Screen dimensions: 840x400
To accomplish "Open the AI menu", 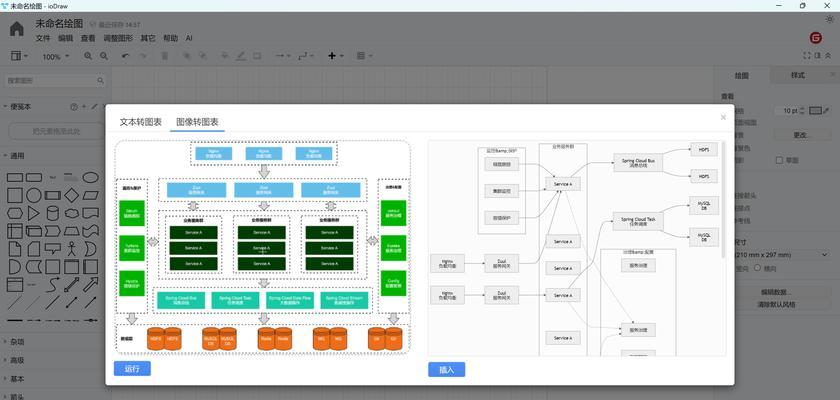I will coord(189,39).
